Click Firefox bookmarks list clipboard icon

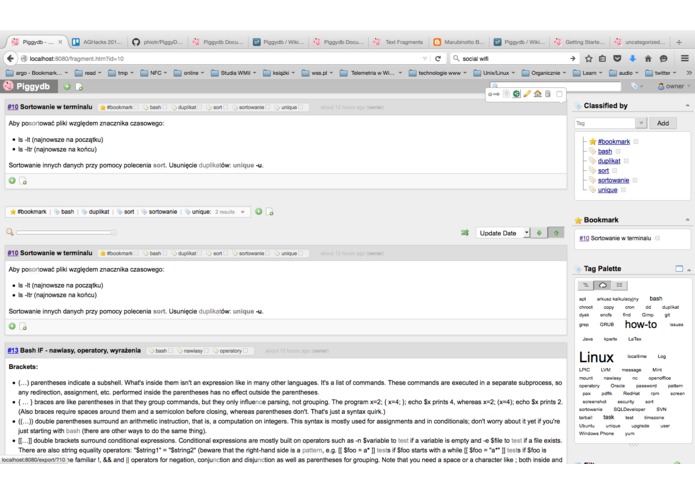pos(602,58)
